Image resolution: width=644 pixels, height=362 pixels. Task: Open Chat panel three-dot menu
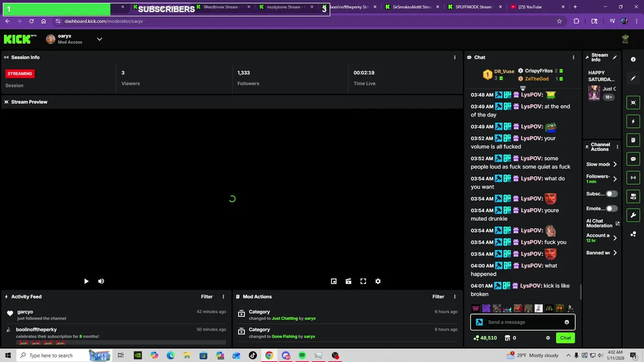[x=573, y=57]
